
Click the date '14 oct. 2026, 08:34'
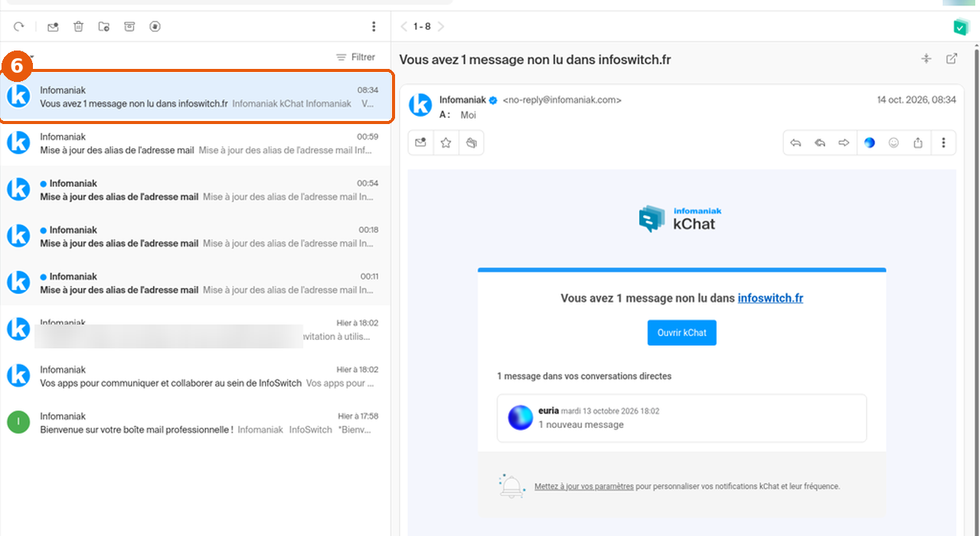click(x=916, y=100)
